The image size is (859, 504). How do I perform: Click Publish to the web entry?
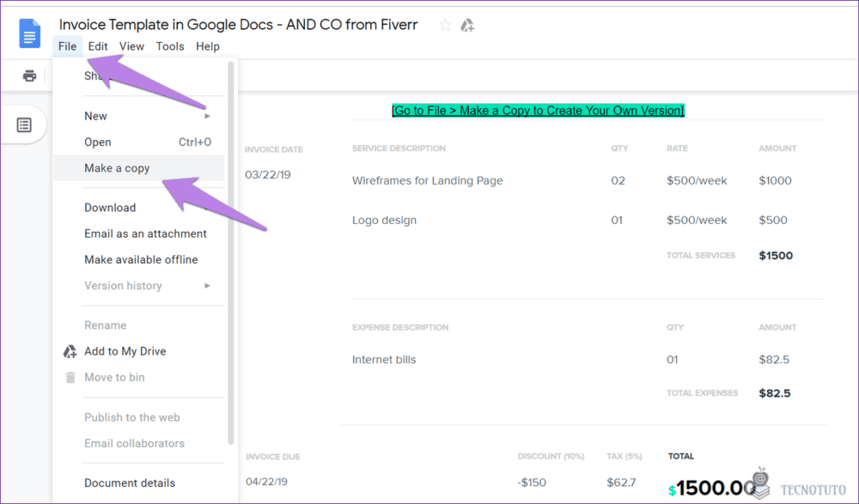[x=138, y=417]
